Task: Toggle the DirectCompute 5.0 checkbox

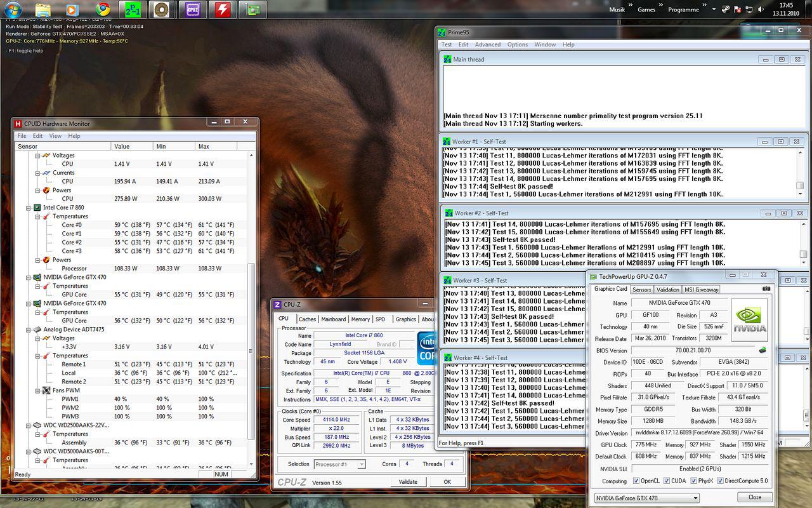Action: (x=721, y=481)
